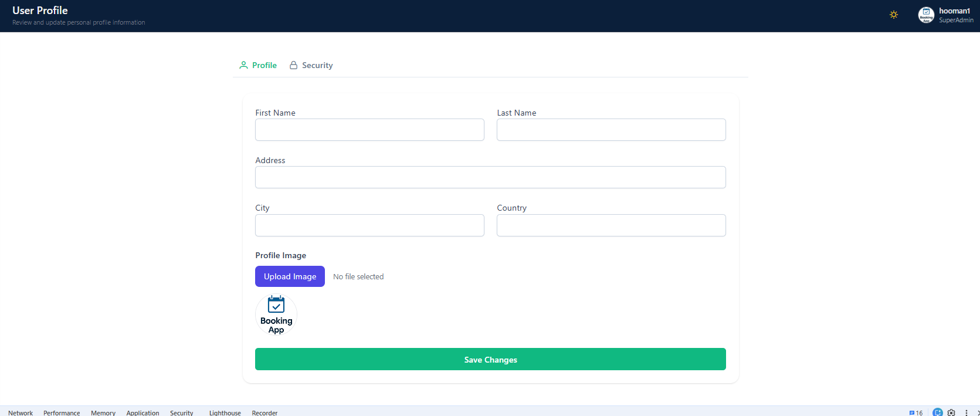Focus the Country input field
The height and width of the screenshot is (416, 980).
(611, 225)
